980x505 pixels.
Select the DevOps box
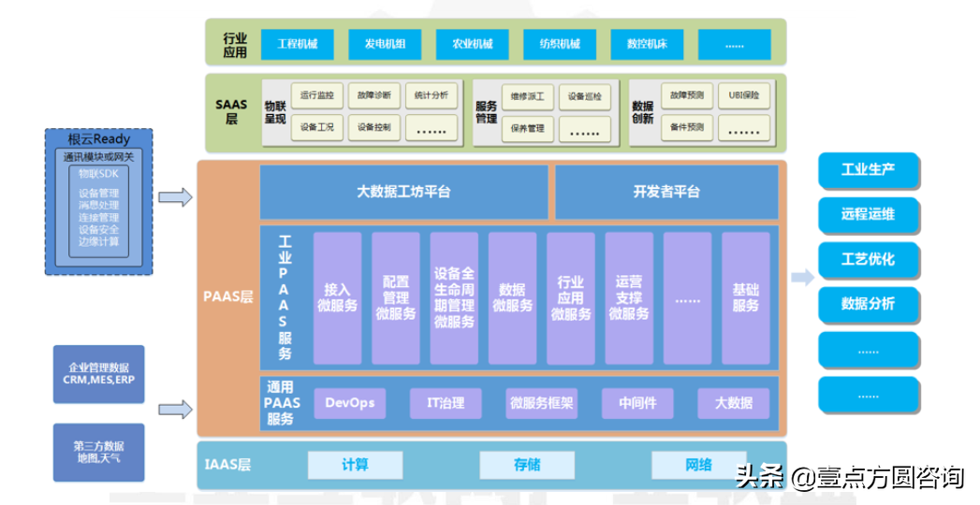coord(349,403)
